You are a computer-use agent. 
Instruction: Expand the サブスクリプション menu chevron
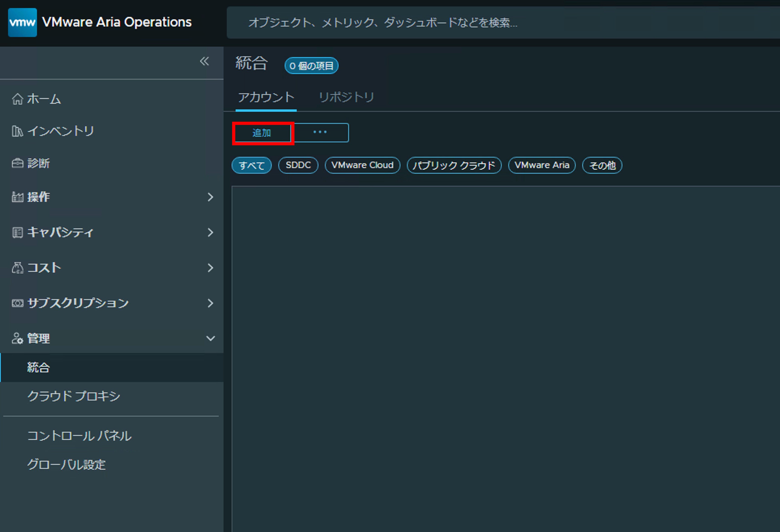[210, 303]
